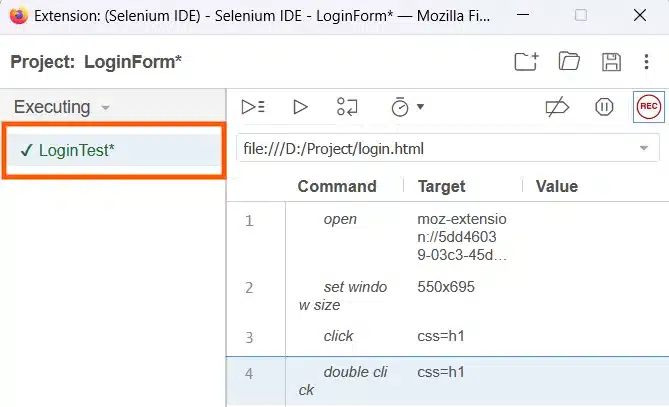
Task: Select the open command row
Action: pyautogui.click(x=448, y=237)
